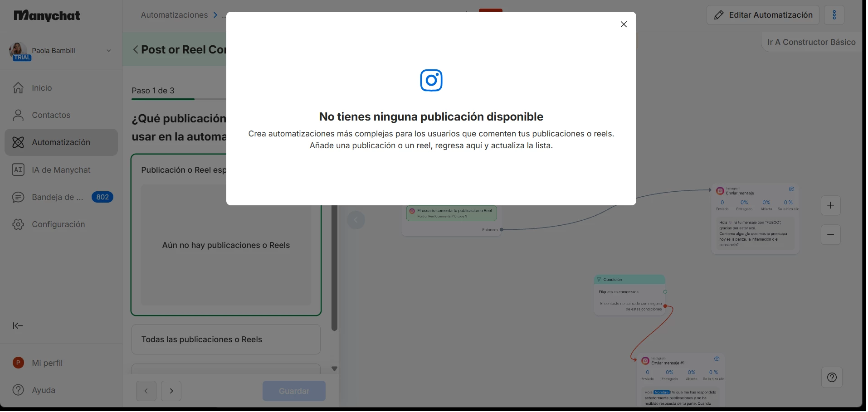Click the Paola Bambill profile avatar
The width and height of the screenshot is (868, 412).
click(x=17, y=50)
